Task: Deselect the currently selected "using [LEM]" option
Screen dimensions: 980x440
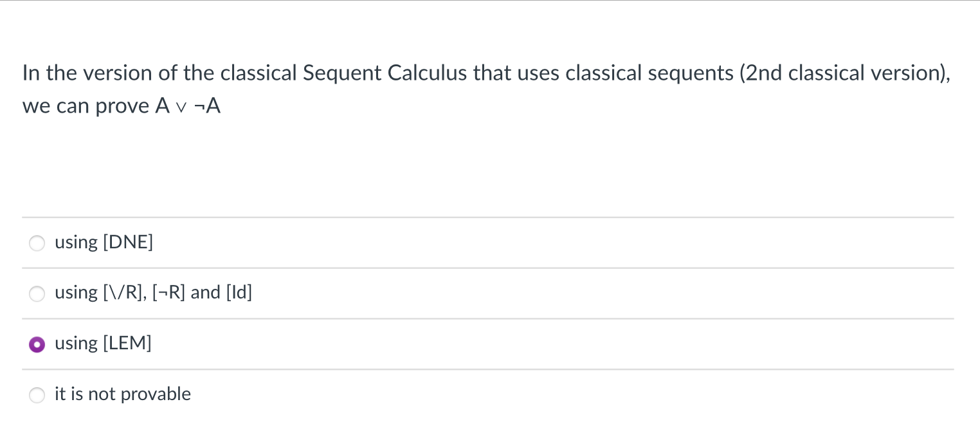Action: [x=37, y=345]
